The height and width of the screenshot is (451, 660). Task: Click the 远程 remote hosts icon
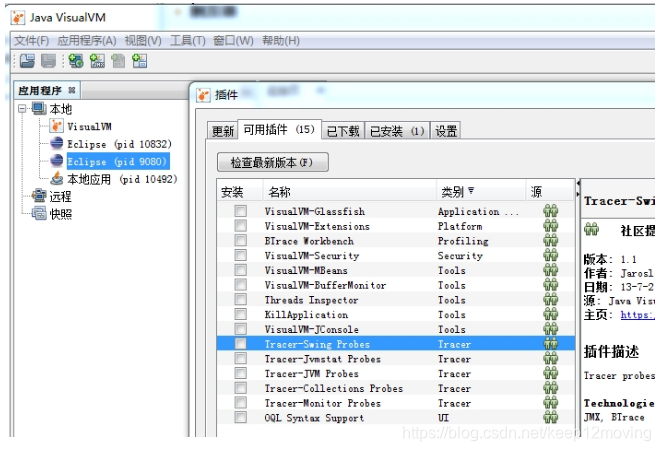39,196
